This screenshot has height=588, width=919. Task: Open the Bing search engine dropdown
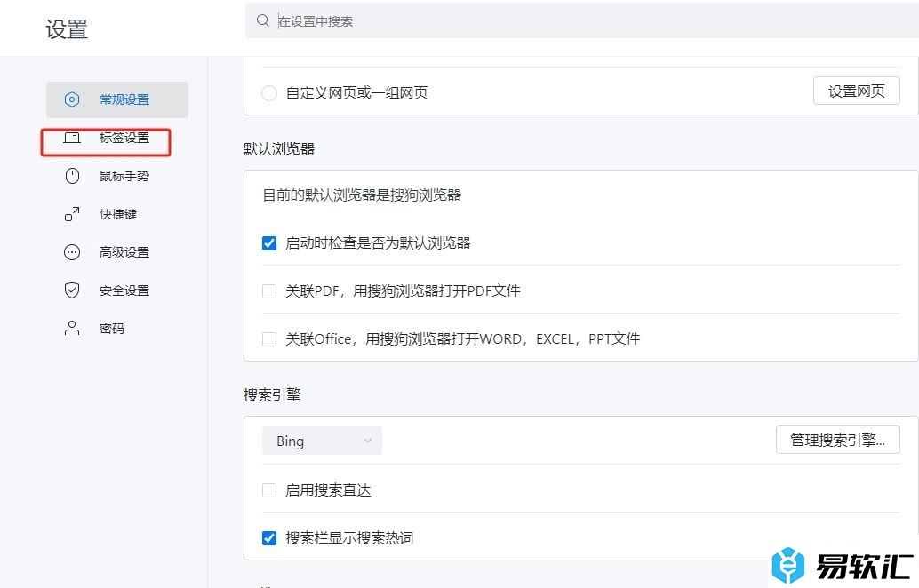pos(322,441)
